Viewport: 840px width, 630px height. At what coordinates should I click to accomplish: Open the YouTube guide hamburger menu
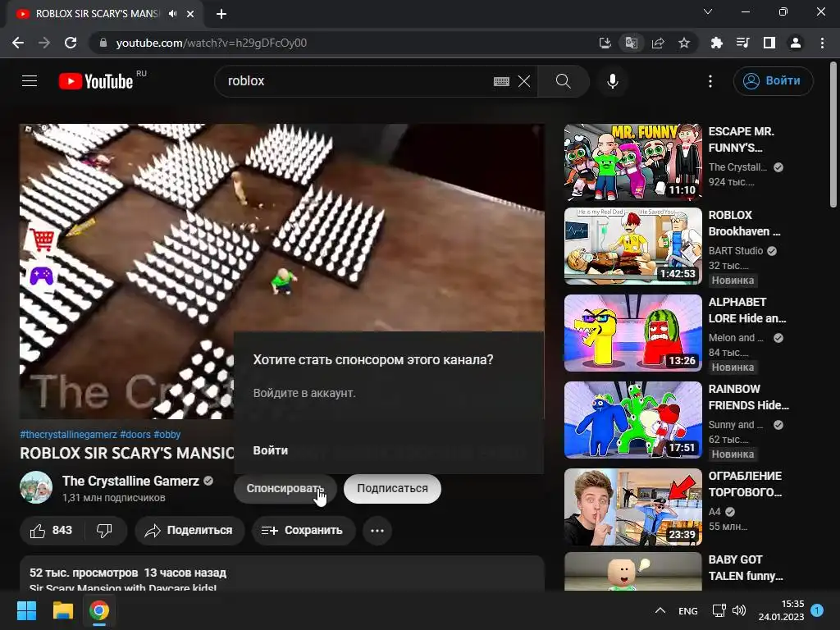click(x=30, y=81)
